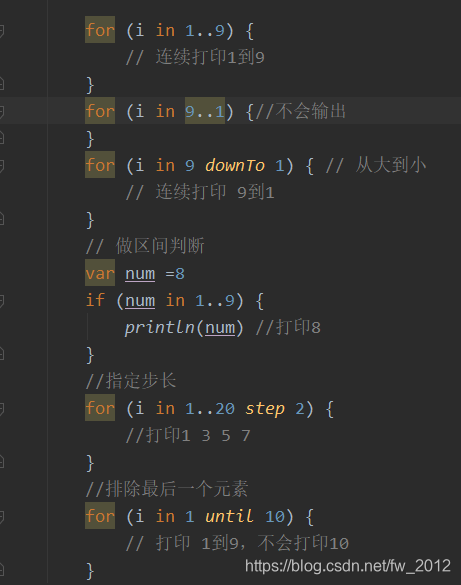Image resolution: width=461 pixels, height=585 pixels.
Task: Collapse the fold marker beside the 'downTo' loop
Action: [1, 165]
